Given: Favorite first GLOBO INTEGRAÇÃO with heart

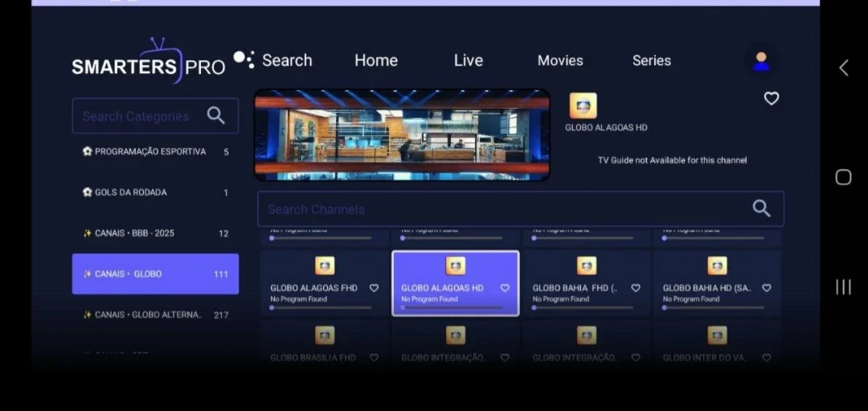Looking at the screenshot, I should [504, 358].
